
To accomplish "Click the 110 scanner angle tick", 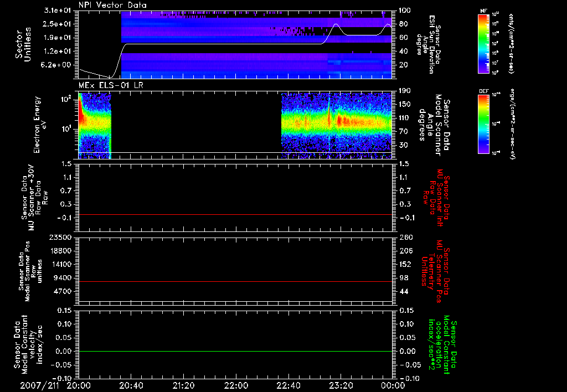I will [405, 118].
